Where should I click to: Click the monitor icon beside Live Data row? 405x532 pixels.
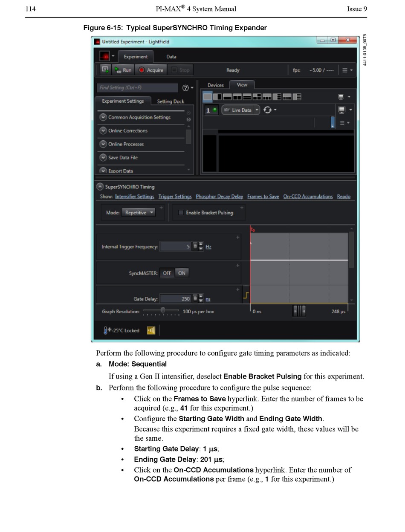click(341, 110)
